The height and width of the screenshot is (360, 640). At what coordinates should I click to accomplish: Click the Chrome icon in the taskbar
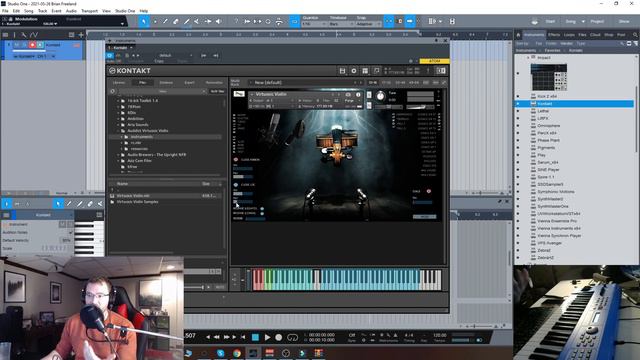237,353
